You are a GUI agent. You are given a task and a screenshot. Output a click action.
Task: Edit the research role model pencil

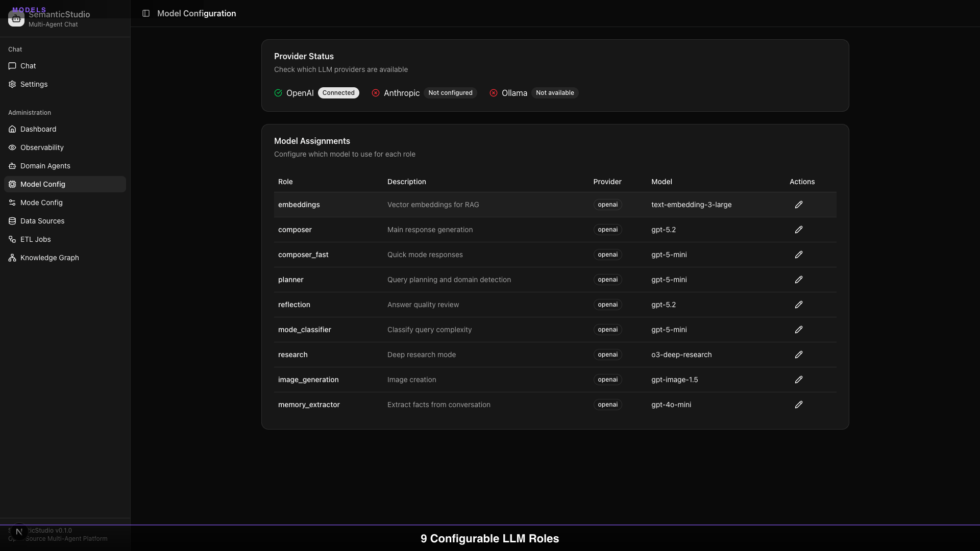(798, 355)
